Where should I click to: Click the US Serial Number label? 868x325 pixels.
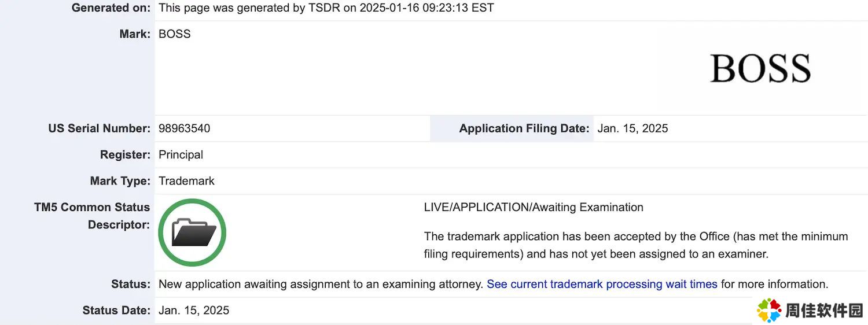[x=100, y=128]
